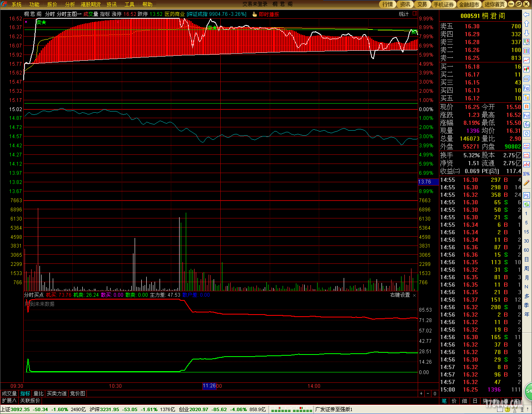Click the F5 icon in right sidebar
The image size is (532, 414).
point(527,195)
